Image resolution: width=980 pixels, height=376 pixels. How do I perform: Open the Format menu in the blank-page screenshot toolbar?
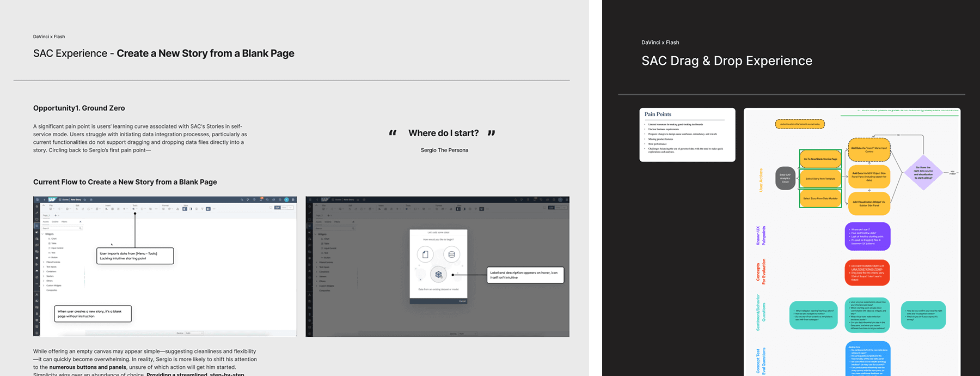166,205
